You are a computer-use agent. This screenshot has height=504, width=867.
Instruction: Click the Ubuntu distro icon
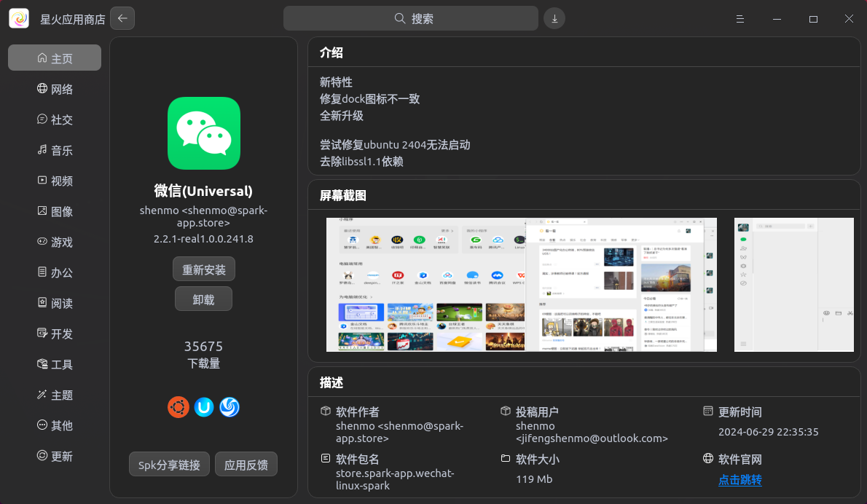[178, 407]
